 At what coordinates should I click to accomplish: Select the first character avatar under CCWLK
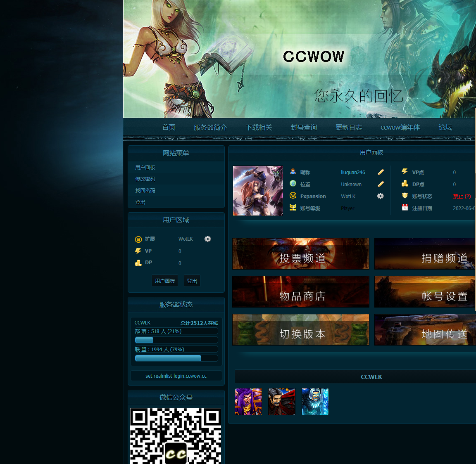[x=248, y=401]
